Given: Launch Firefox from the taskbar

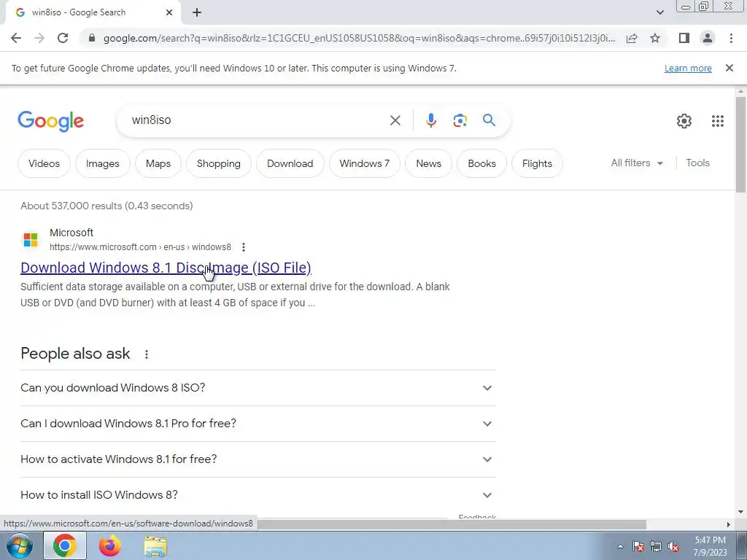Looking at the screenshot, I should coord(109,545).
